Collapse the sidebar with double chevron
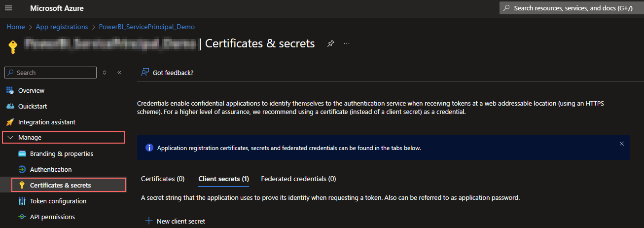The width and height of the screenshot is (644, 228). 119,73
